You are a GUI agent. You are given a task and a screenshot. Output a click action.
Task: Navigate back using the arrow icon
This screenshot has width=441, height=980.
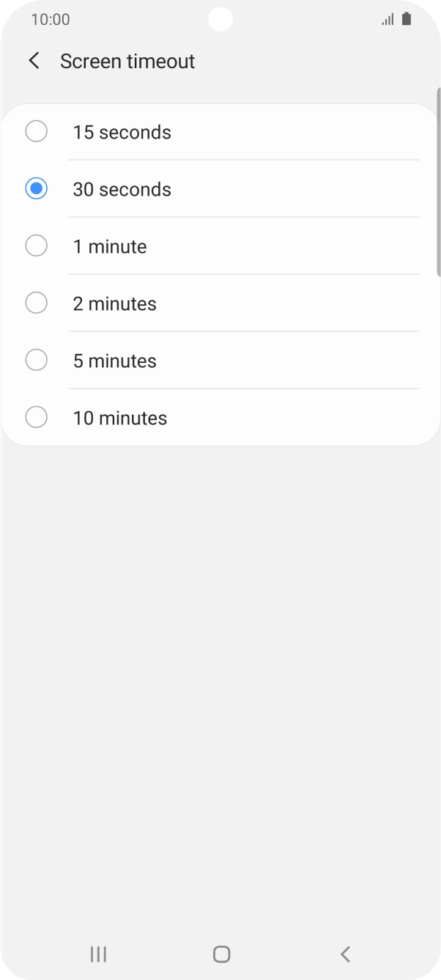click(34, 61)
